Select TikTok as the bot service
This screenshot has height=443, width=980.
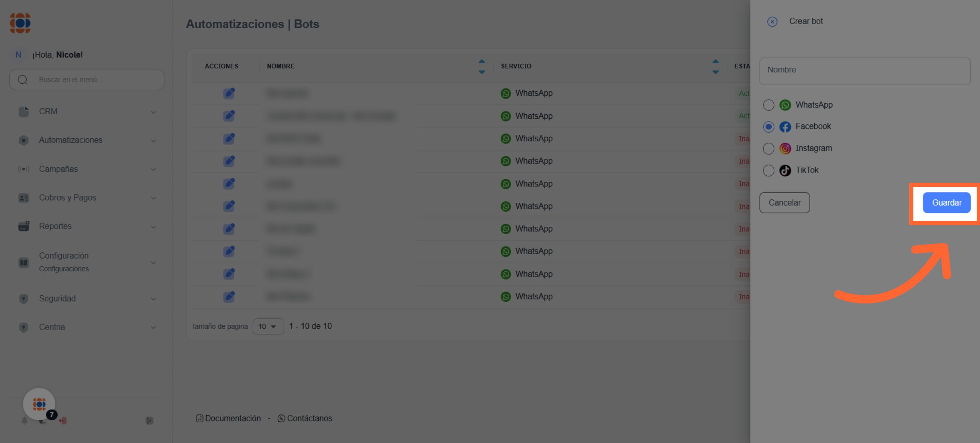click(x=768, y=171)
